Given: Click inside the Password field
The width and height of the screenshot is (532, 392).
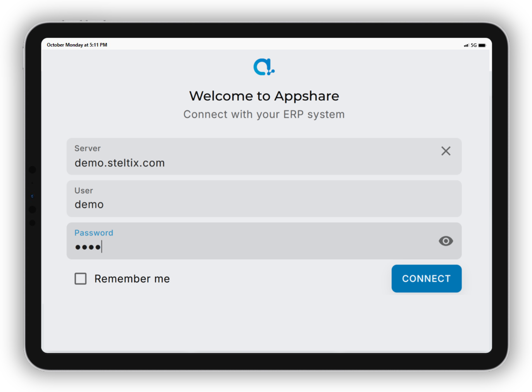Looking at the screenshot, I should point(233,241).
